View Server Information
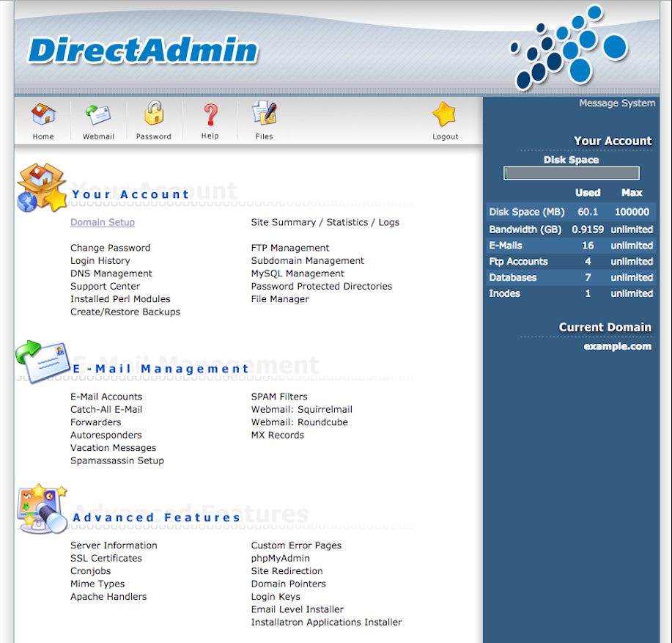 click(114, 545)
